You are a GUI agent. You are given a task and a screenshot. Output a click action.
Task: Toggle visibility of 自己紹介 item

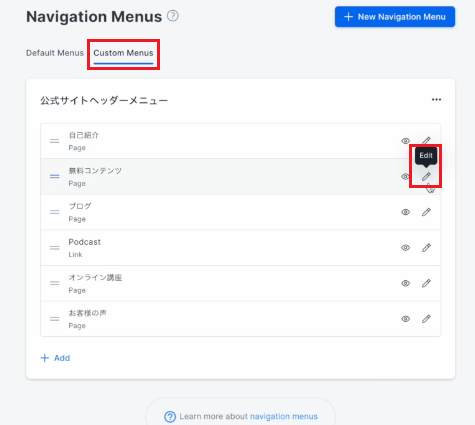[x=405, y=141]
